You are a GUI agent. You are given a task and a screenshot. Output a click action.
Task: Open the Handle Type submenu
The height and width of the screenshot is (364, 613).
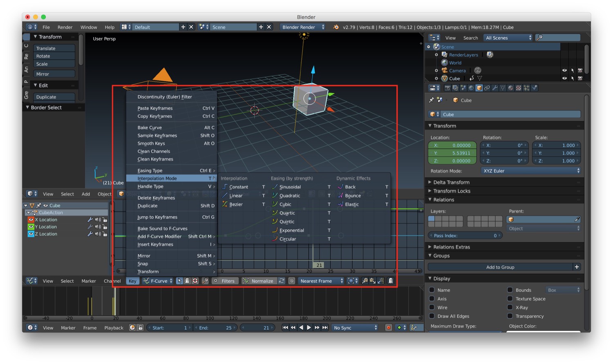tap(150, 186)
